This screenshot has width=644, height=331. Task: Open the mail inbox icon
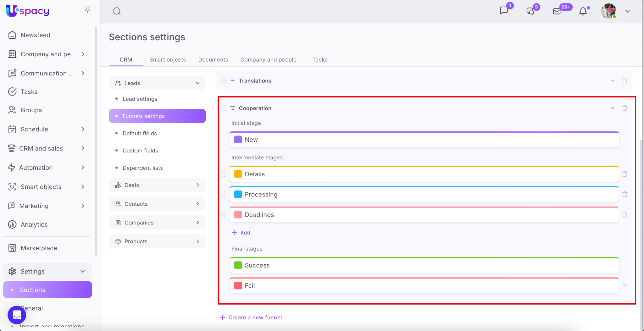click(557, 11)
